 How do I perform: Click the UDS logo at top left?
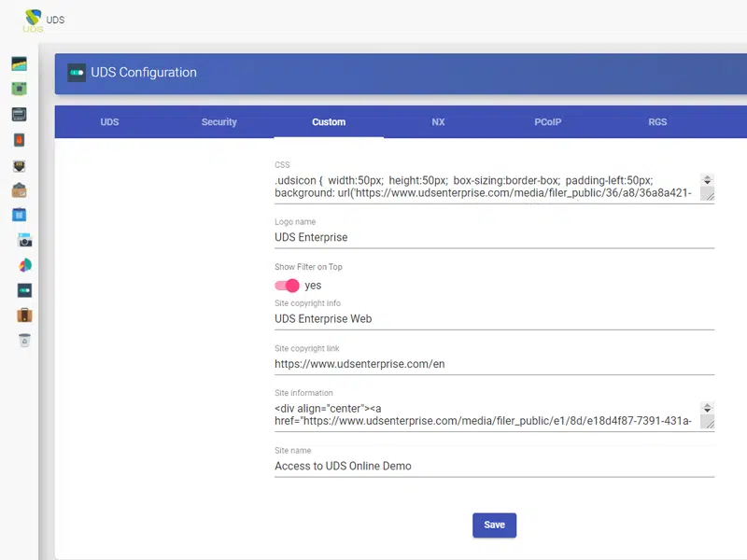pos(33,21)
